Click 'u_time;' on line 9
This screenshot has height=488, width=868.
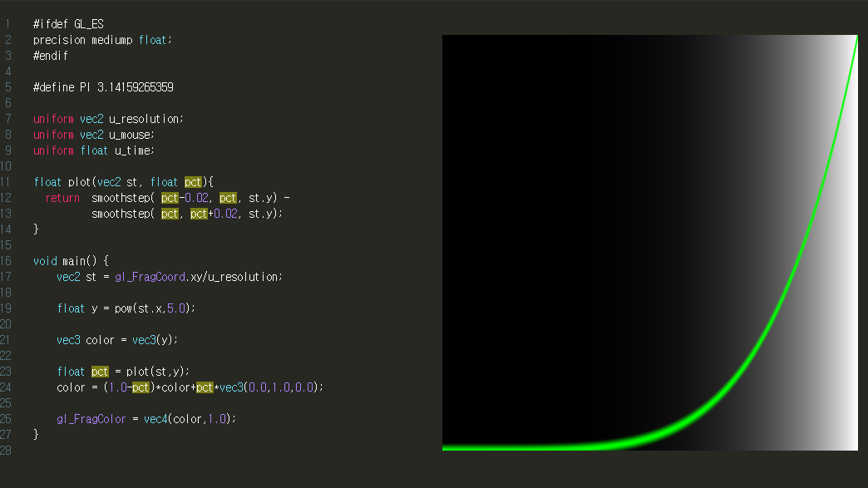click(135, 150)
